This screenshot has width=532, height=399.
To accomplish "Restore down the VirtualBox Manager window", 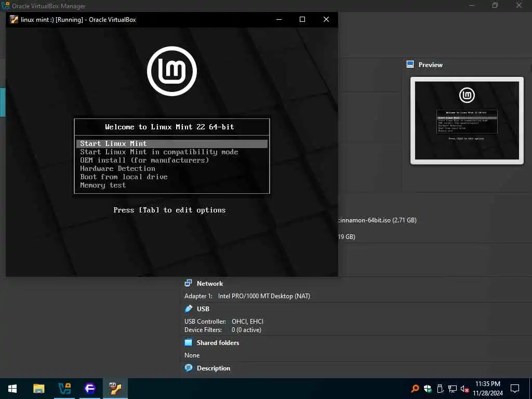I will pos(495,5).
